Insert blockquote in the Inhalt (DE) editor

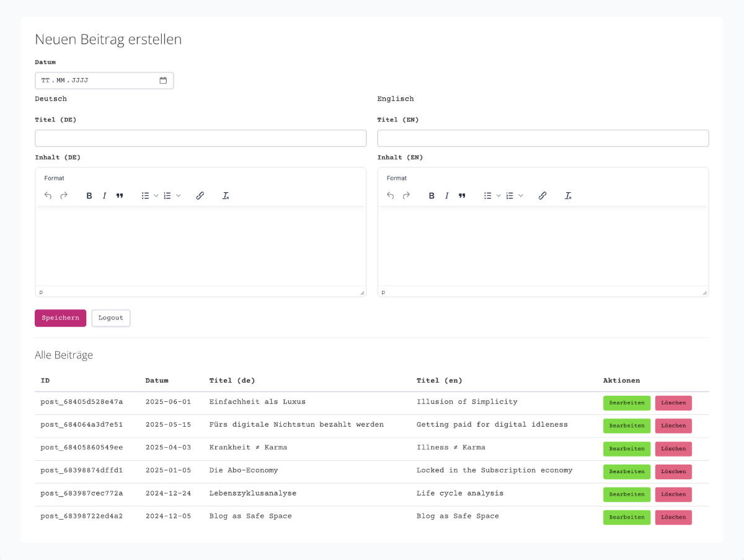point(120,195)
